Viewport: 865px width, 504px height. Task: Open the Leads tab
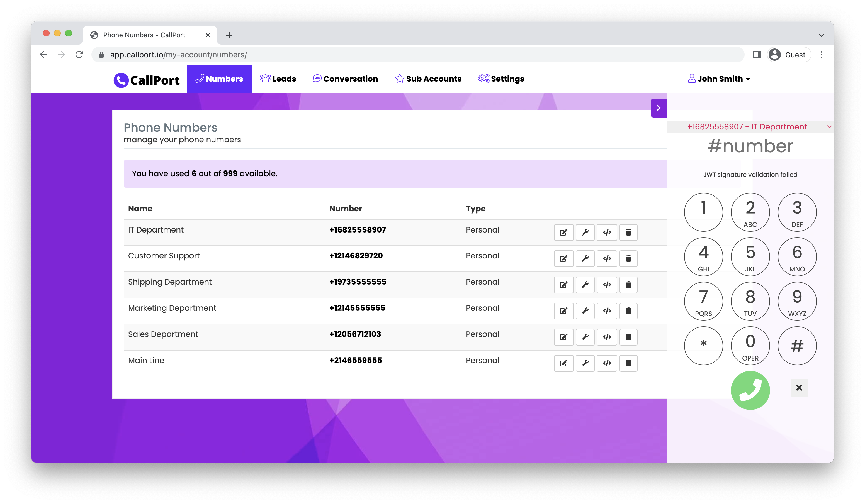pyautogui.click(x=278, y=79)
